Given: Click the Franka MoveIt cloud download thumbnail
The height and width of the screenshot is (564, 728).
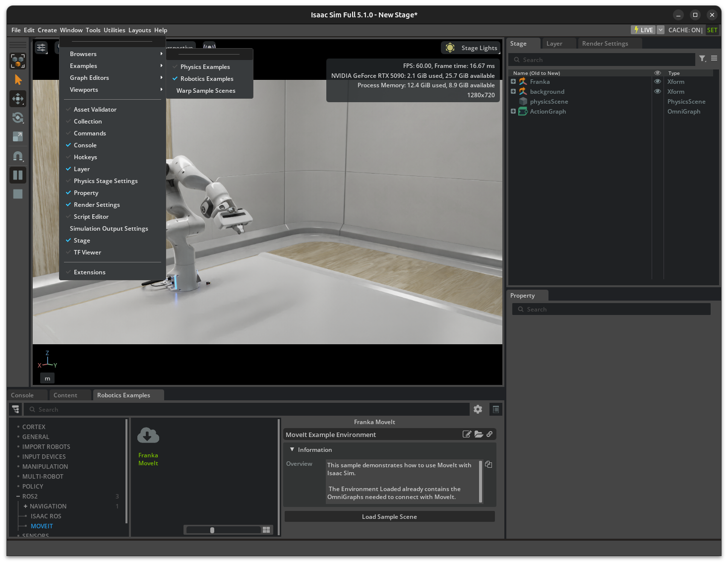Looking at the screenshot, I should [148, 436].
